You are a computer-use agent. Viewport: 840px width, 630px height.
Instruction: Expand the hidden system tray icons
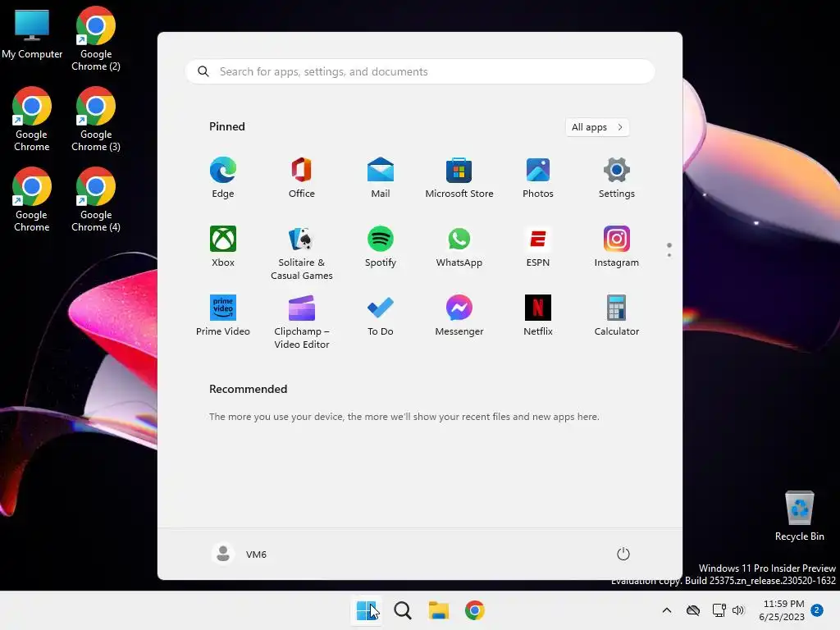[x=667, y=610]
